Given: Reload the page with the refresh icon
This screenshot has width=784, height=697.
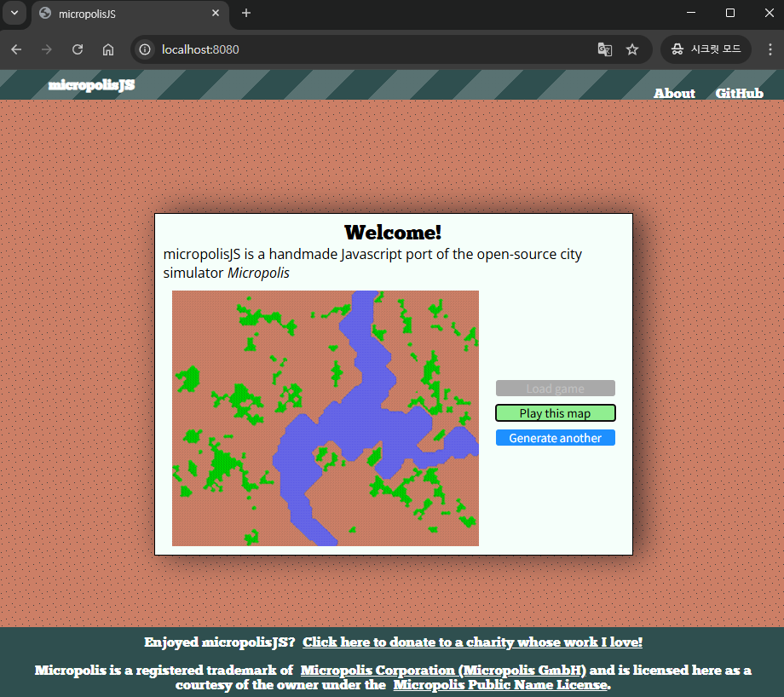Looking at the screenshot, I should click(78, 49).
